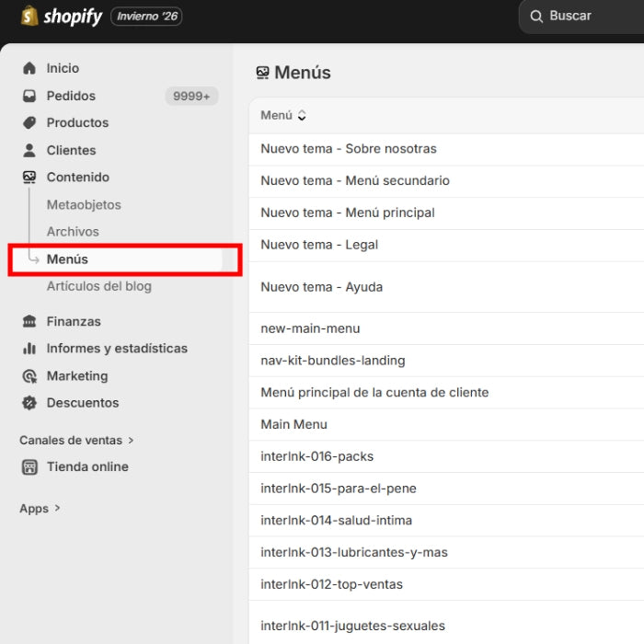Click the Marketing target icon
The image size is (644, 644).
tap(29, 376)
